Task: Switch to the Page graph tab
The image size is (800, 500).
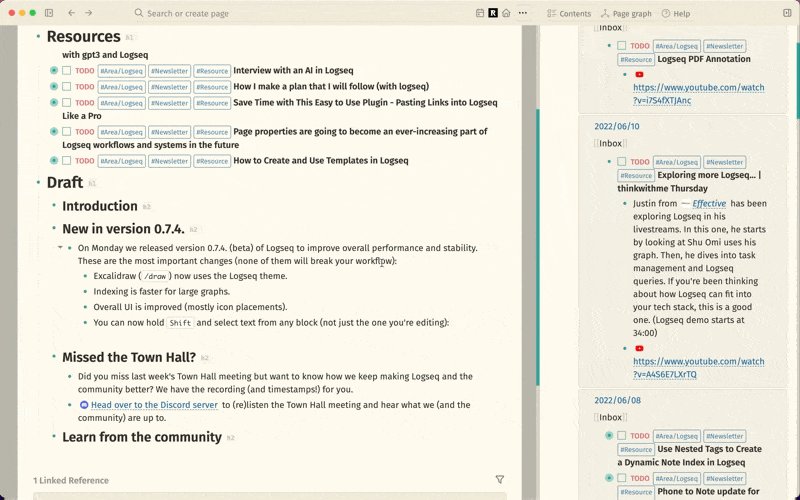Action: pyautogui.click(x=626, y=13)
